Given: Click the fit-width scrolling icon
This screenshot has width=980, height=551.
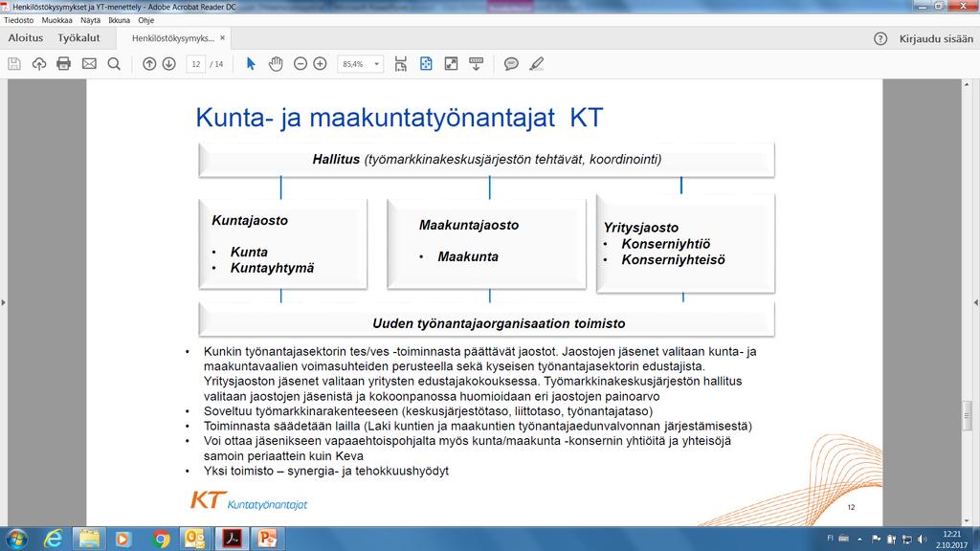Looking at the screenshot, I should tap(401, 64).
